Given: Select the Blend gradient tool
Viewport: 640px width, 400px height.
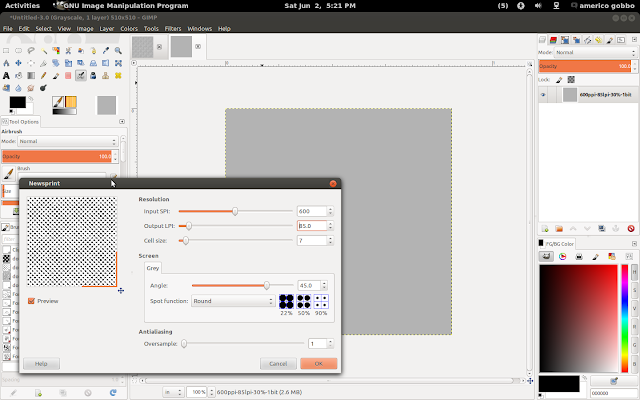Looking at the screenshot, I should click(x=31, y=76).
